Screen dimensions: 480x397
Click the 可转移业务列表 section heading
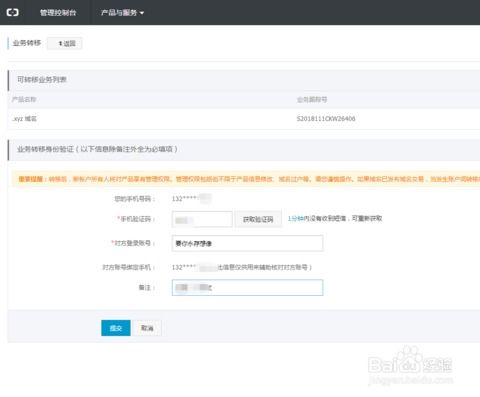pos(42,80)
